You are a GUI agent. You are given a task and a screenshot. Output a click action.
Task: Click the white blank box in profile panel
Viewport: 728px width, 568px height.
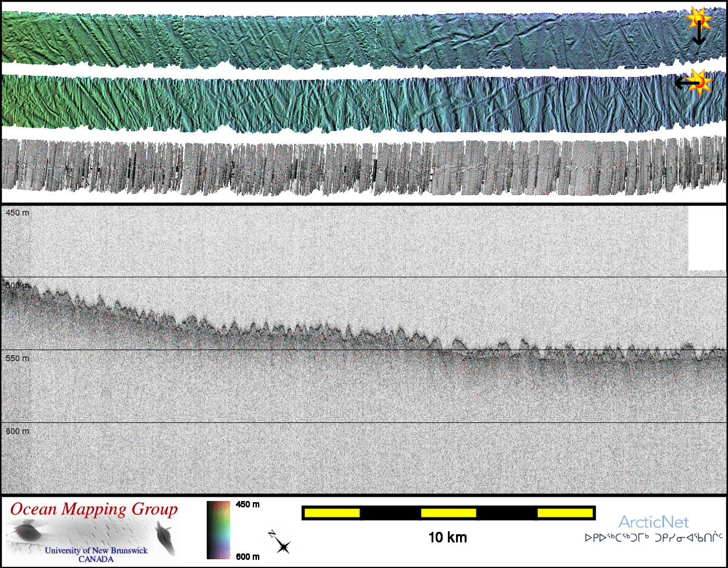click(x=707, y=238)
